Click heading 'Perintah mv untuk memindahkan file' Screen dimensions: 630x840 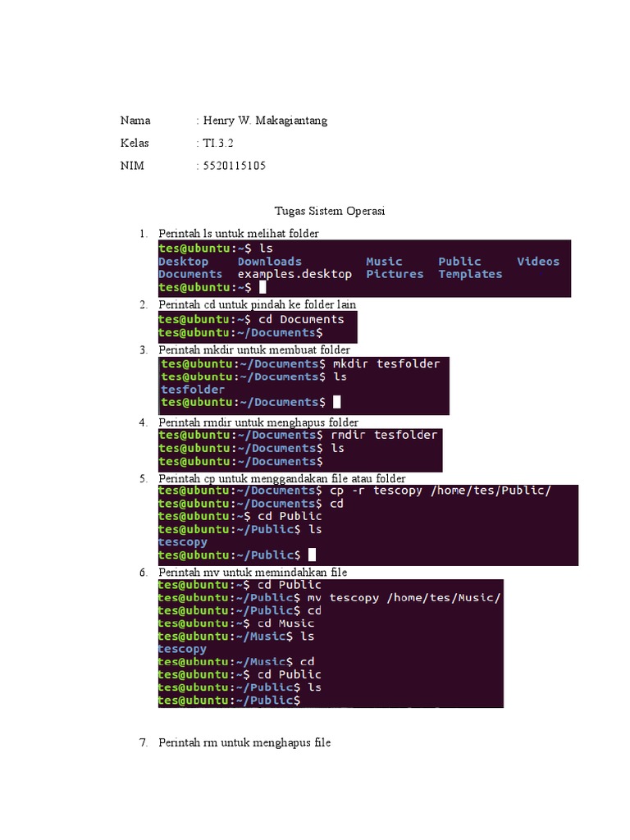click(253, 573)
